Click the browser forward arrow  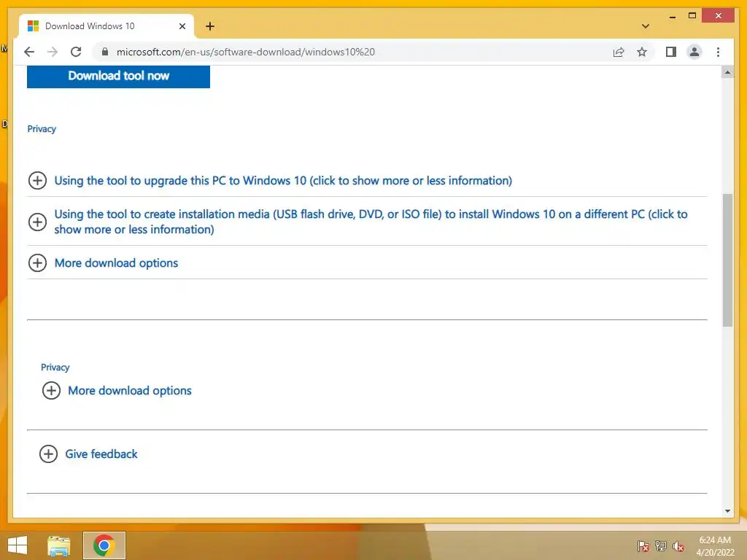pyautogui.click(x=53, y=52)
